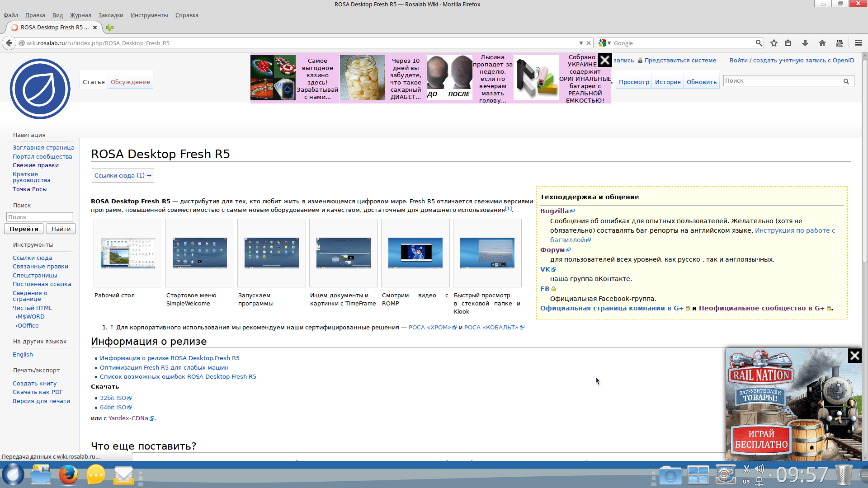Show bookmarks list toolbar icon
This screenshot has height=488, width=868.
pos(788,43)
